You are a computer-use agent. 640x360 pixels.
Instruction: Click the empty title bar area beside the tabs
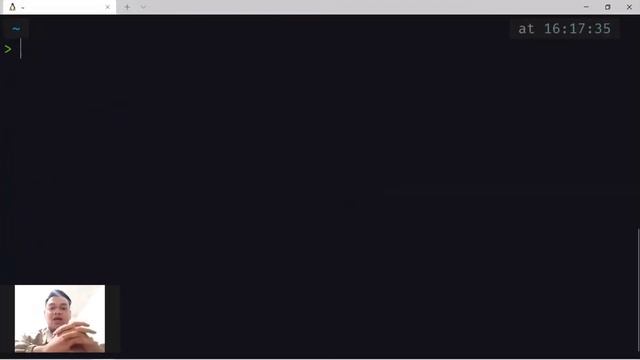(359, 7)
